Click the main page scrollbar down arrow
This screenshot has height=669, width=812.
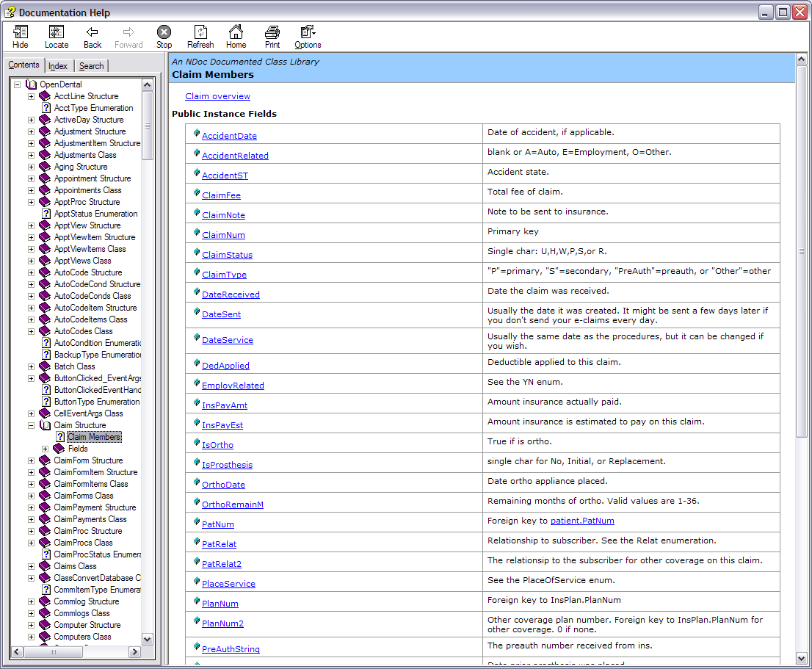(x=801, y=659)
